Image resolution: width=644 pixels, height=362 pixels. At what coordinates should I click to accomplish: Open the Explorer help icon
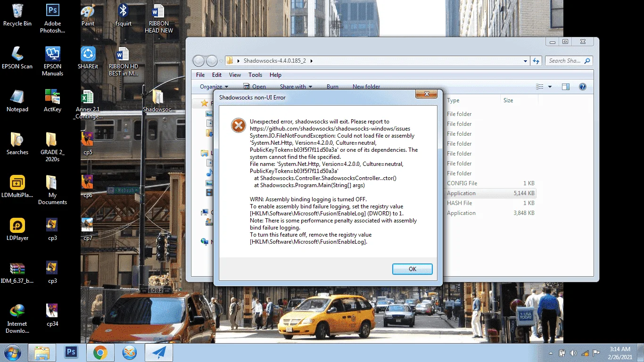coord(582,87)
